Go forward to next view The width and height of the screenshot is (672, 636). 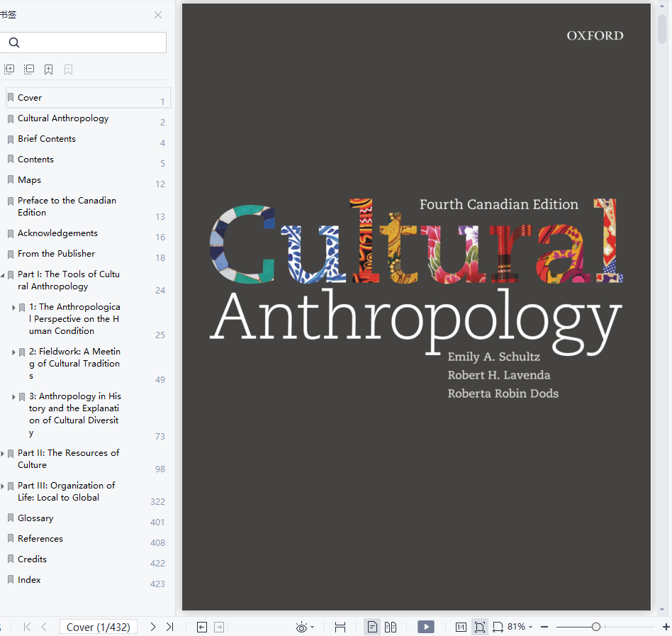(x=219, y=627)
